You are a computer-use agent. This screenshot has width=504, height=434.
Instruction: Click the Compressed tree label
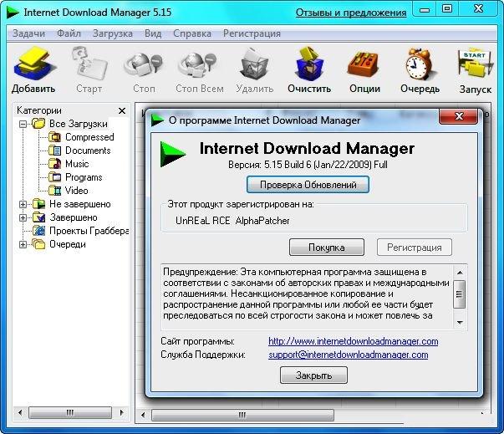(x=89, y=137)
